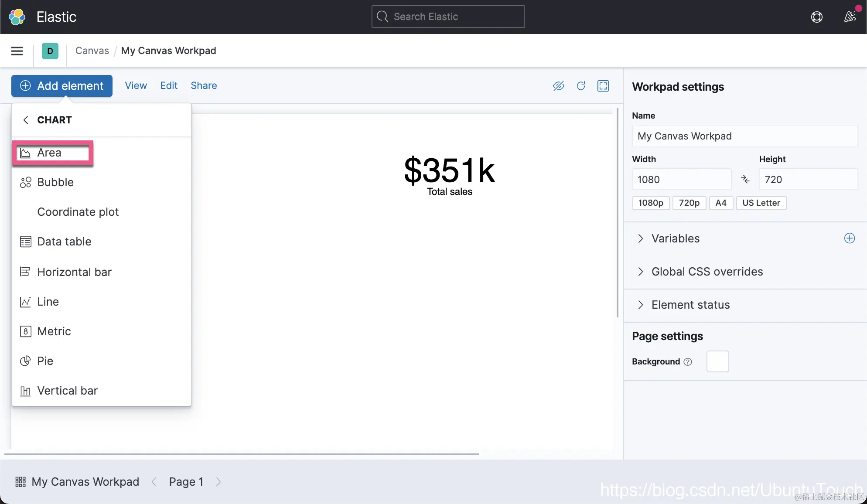Select Pie chart from menu
This screenshot has width=867, height=504.
45,361
